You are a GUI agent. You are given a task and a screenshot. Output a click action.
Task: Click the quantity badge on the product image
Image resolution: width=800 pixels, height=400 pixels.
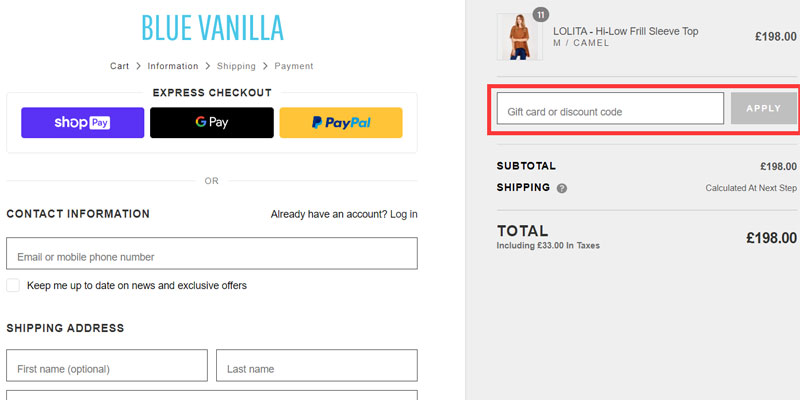(x=541, y=15)
